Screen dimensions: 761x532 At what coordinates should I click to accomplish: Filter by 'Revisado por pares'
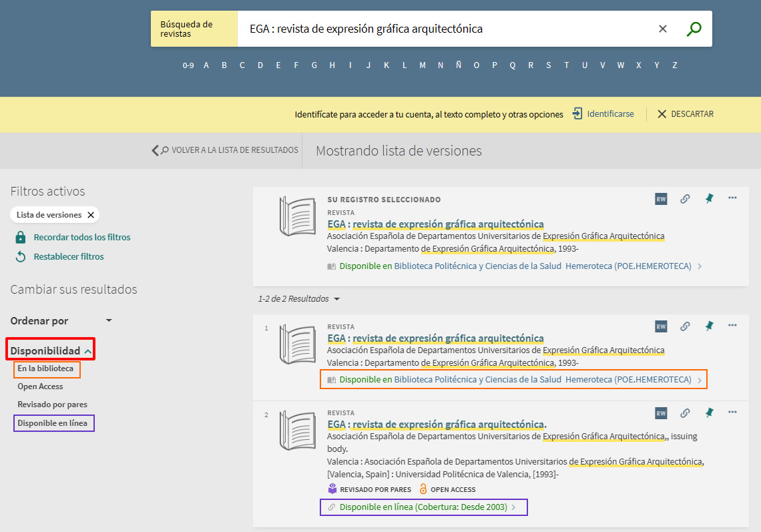53,405
